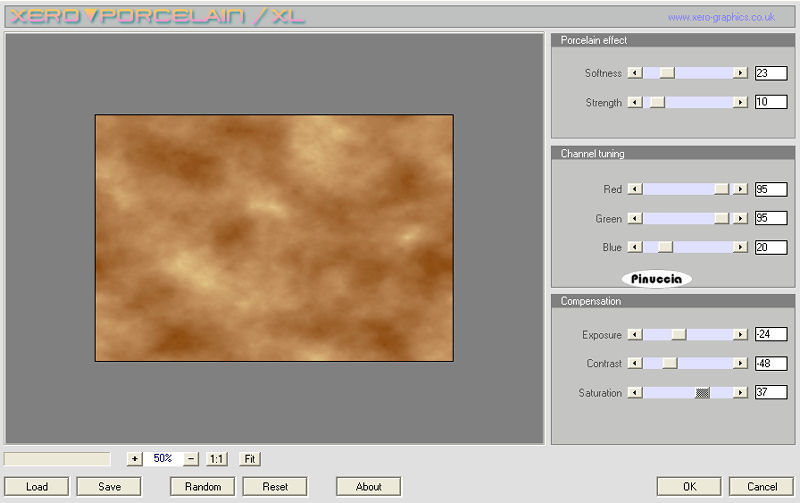Click the Saturation slider thumb
800x503 pixels.
click(x=703, y=393)
